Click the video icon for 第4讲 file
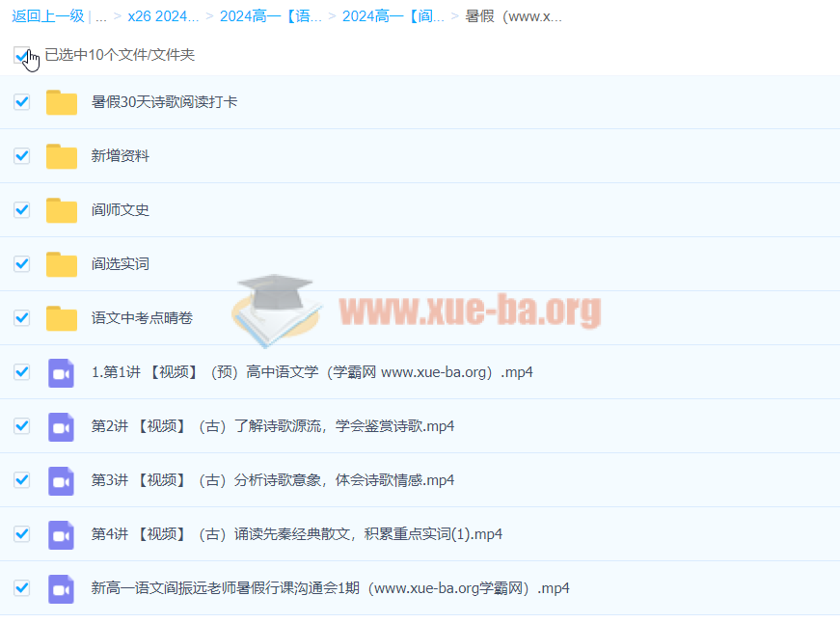The image size is (840, 623). pyautogui.click(x=62, y=534)
